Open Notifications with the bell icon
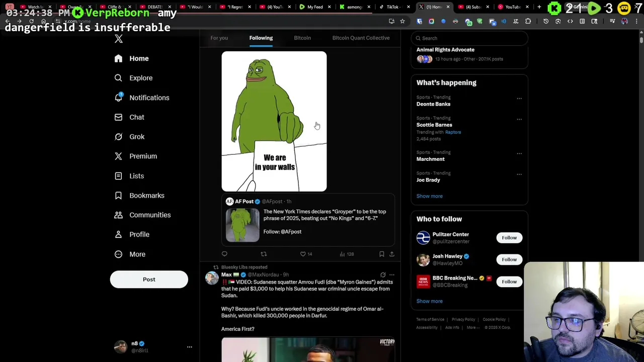This screenshot has height=362, width=644. [141, 98]
